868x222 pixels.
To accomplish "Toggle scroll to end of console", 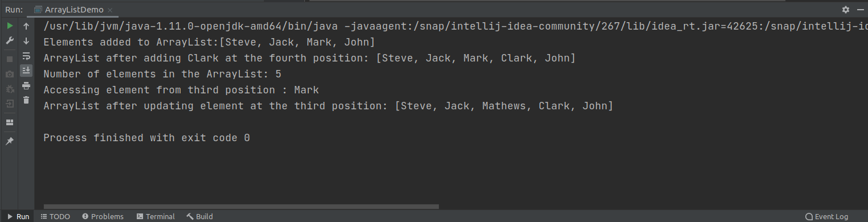I will [x=26, y=71].
